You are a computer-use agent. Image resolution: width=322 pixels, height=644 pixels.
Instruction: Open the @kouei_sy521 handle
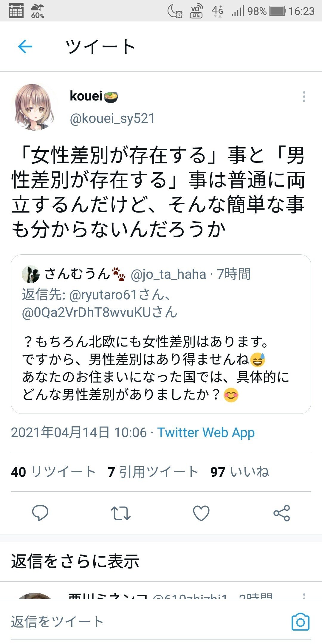click(112, 118)
